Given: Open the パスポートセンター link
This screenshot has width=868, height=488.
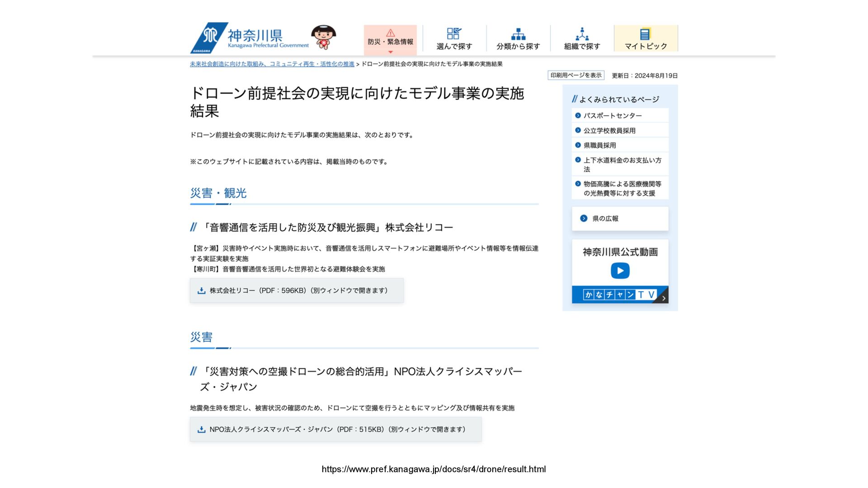Looking at the screenshot, I should click(612, 116).
